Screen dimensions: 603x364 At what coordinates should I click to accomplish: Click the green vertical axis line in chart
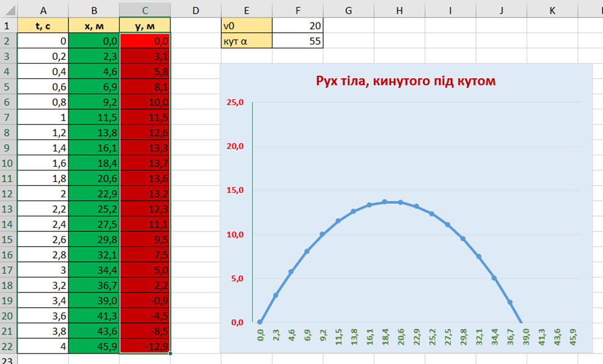[252, 212]
